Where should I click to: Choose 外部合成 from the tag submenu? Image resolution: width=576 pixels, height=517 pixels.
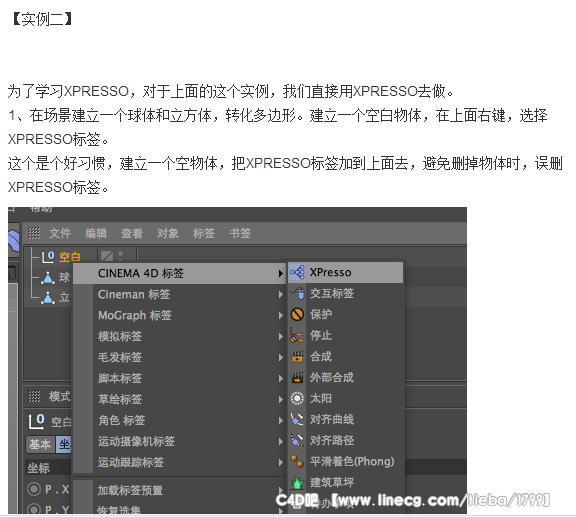345,377
